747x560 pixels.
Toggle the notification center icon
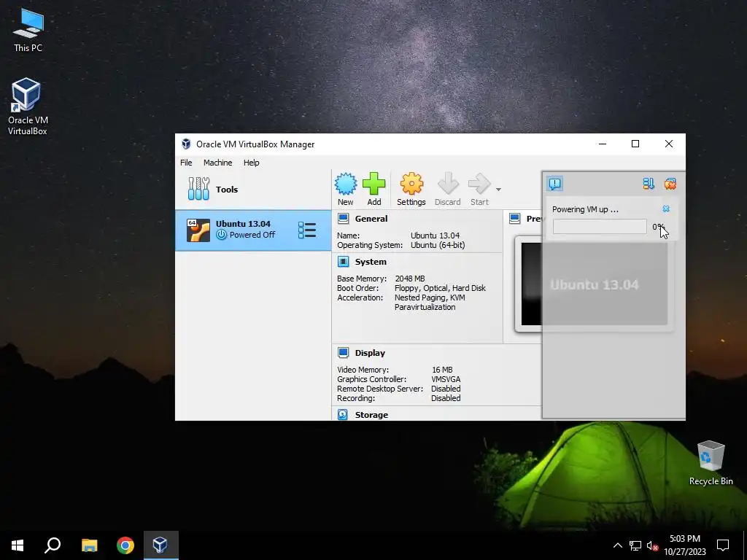(x=555, y=184)
